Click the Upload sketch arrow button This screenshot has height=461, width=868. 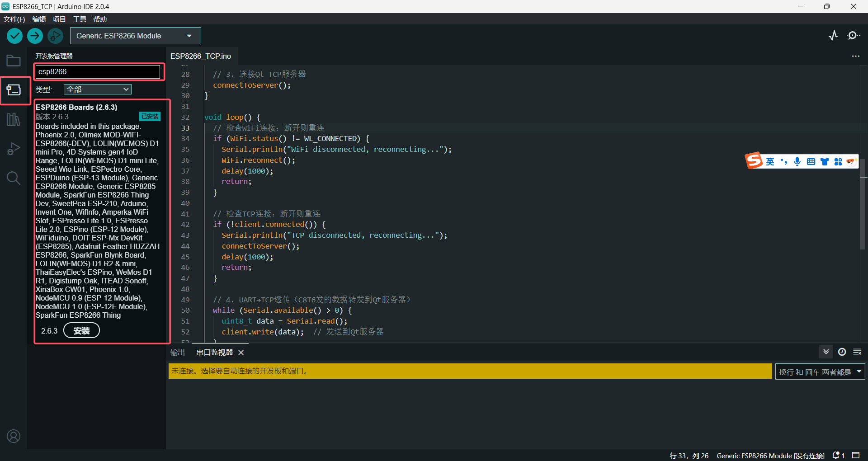click(x=35, y=36)
